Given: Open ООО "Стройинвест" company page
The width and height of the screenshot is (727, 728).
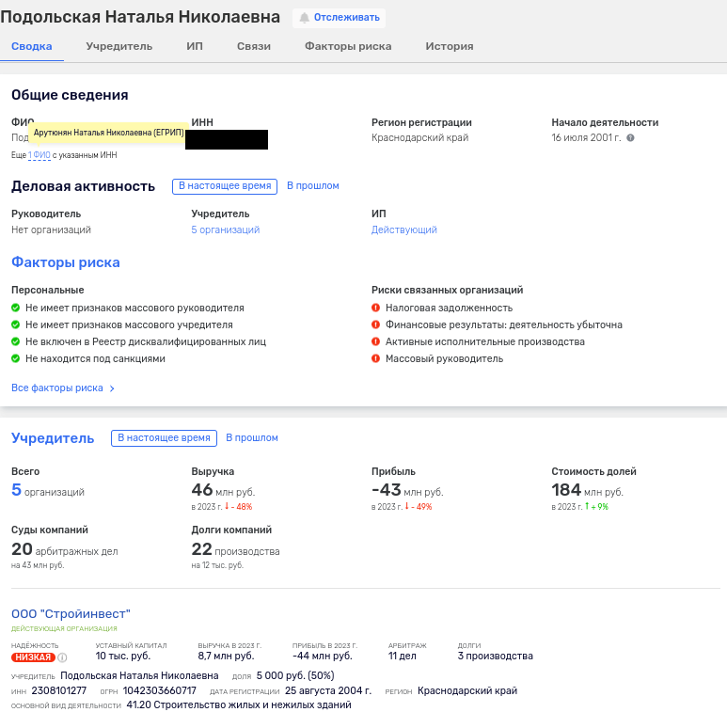Looking at the screenshot, I should [x=71, y=614].
